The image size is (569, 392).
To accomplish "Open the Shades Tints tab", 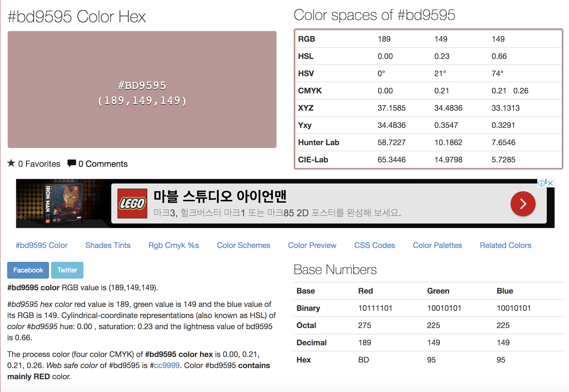I will [x=108, y=245].
